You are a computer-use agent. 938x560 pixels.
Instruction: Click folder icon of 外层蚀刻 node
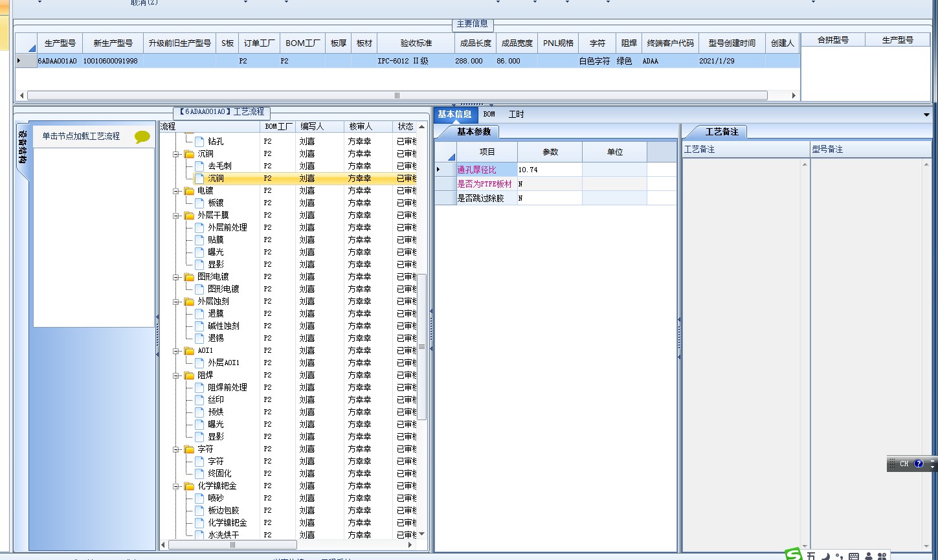(x=189, y=302)
